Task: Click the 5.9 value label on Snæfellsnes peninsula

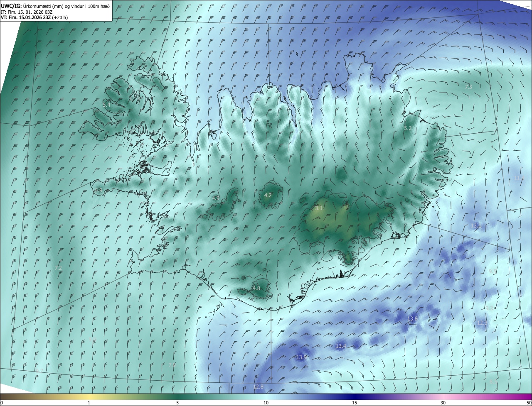Action: (99, 190)
